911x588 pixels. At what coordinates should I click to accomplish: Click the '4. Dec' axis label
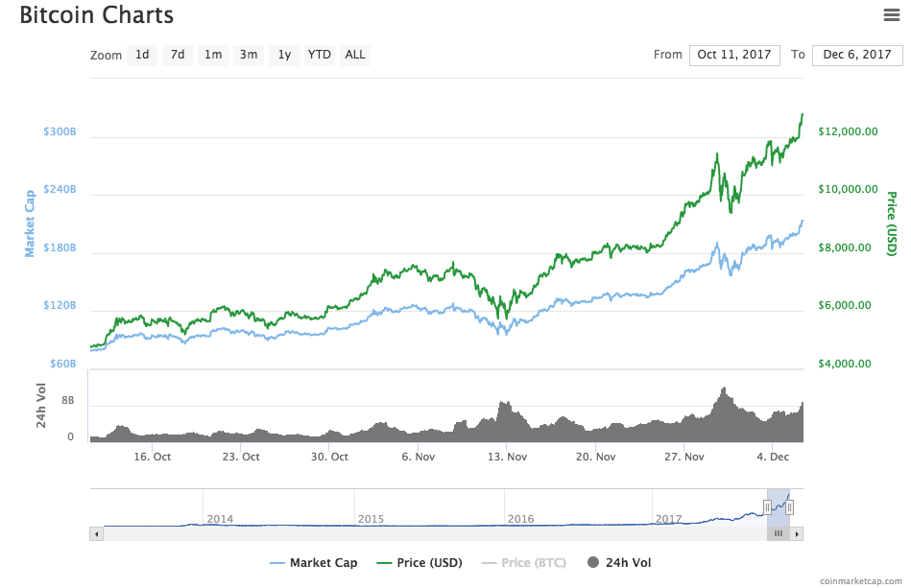pos(773,457)
